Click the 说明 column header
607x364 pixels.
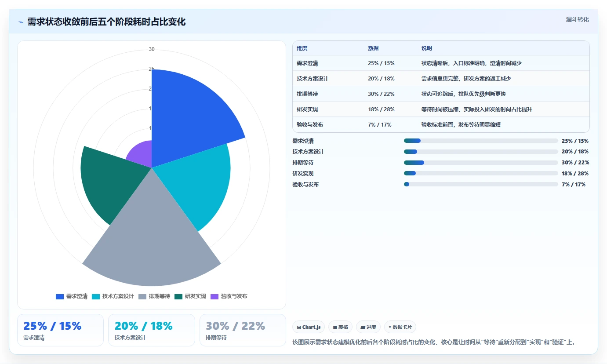coord(426,48)
